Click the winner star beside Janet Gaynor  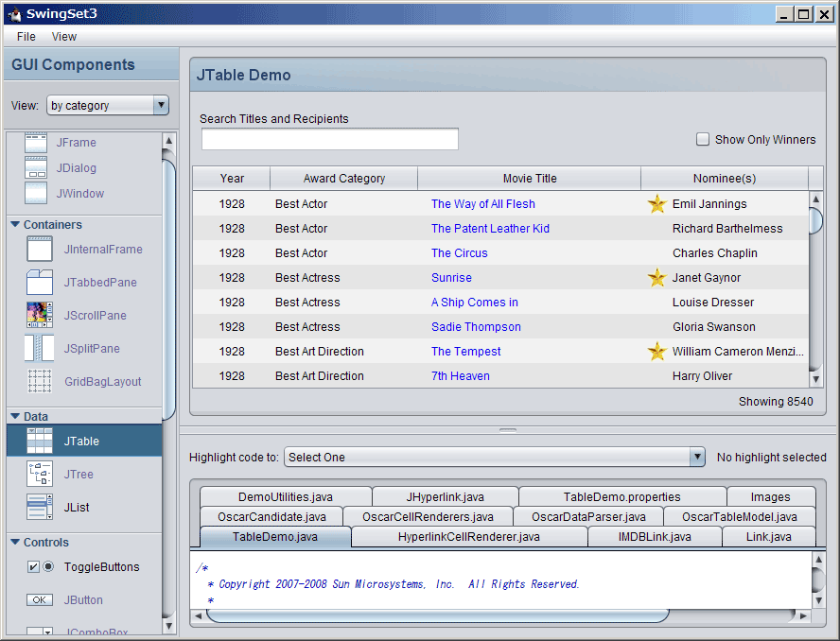[x=656, y=278]
